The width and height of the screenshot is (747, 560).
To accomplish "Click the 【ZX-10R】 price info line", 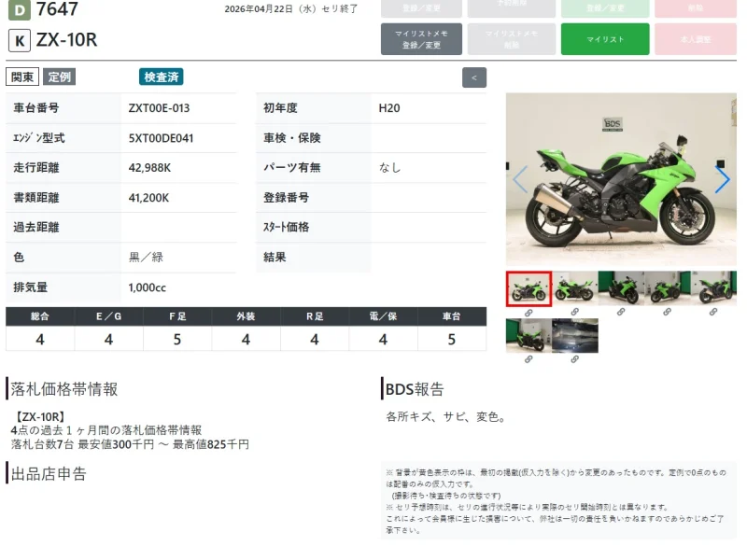I will [38, 416].
